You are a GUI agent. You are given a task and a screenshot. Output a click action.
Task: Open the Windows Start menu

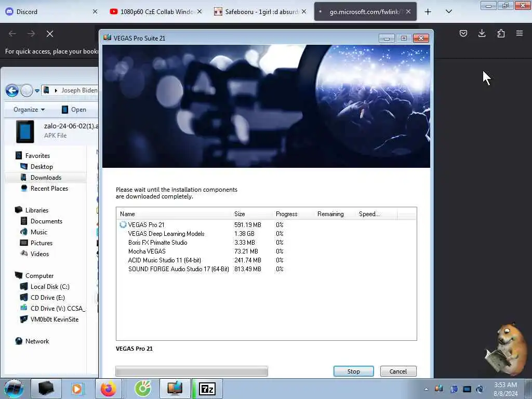(14, 389)
